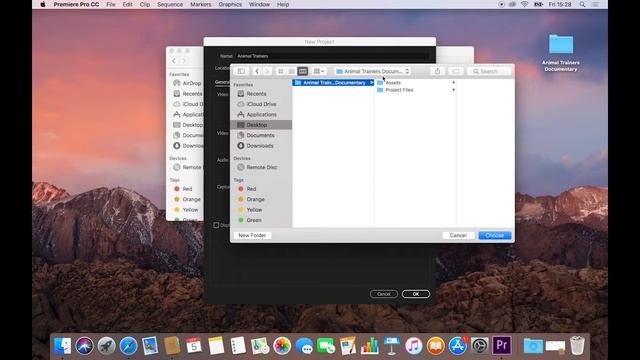640x360 pixels.
Task: Click the Premiere Pro icon in Dock
Action: point(502,345)
